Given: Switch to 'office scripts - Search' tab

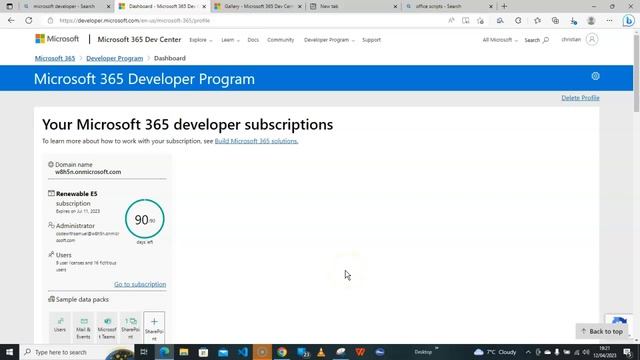Looking at the screenshot, I should [x=448, y=6].
